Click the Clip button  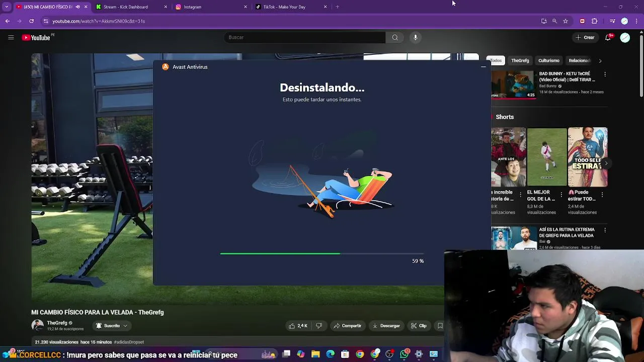(419, 326)
